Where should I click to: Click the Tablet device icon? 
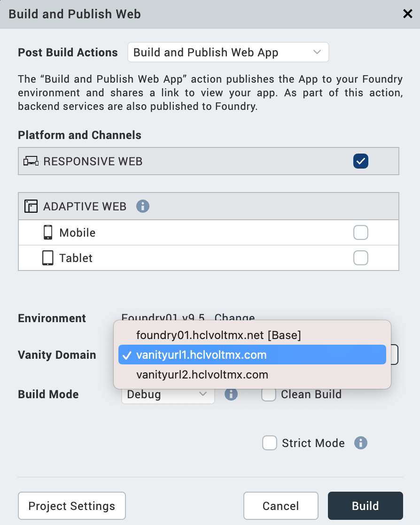(x=48, y=258)
